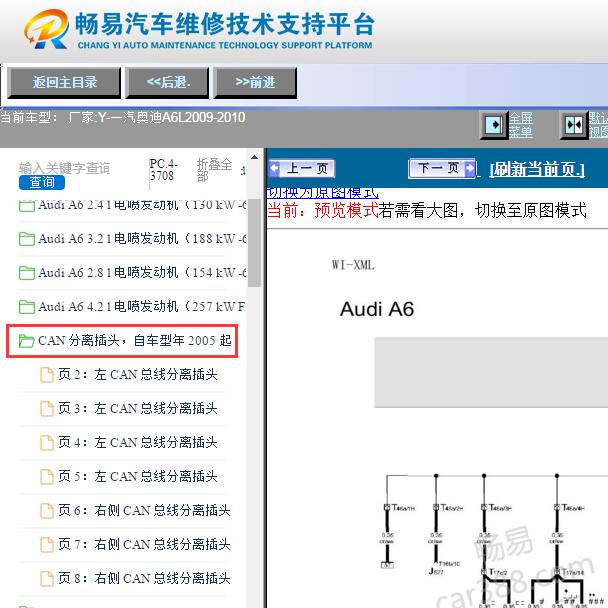Viewport: 608px width, 608px height.
Task: Click the page 8 document icon
Action: click(47, 579)
